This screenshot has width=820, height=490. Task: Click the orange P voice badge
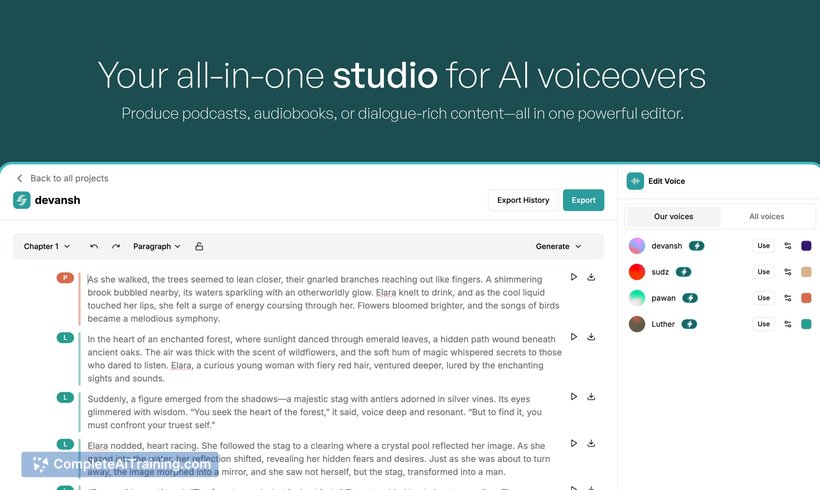coord(65,278)
